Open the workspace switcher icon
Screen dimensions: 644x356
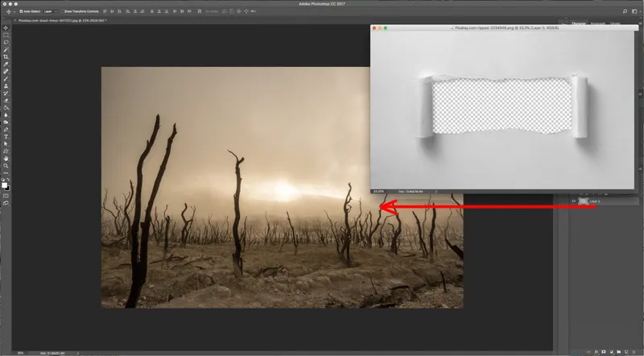(x=634, y=11)
